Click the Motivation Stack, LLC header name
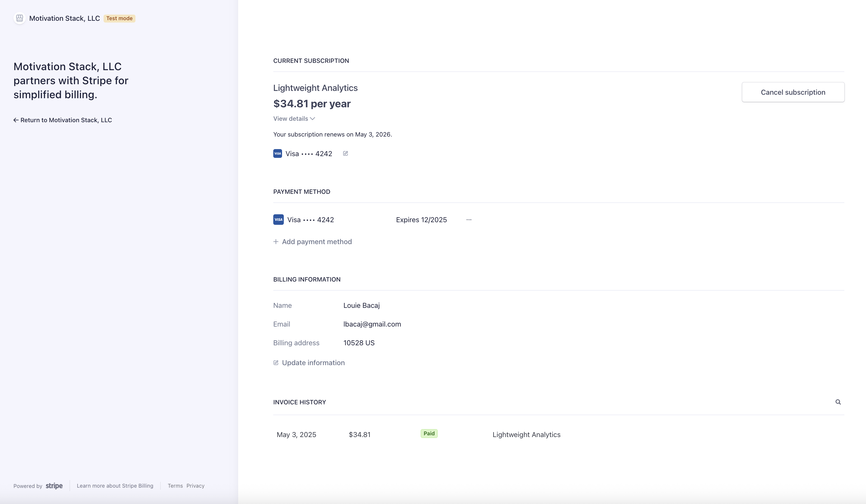The height and width of the screenshot is (504, 866). 65,18
